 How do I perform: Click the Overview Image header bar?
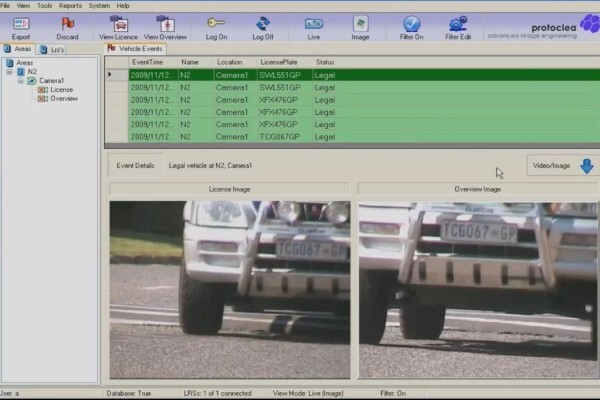(478, 189)
